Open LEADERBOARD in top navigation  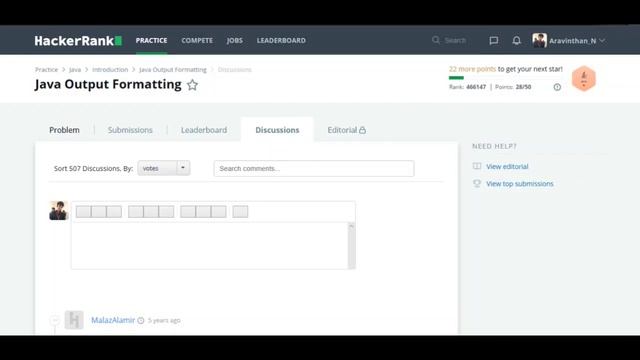pyautogui.click(x=281, y=40)
